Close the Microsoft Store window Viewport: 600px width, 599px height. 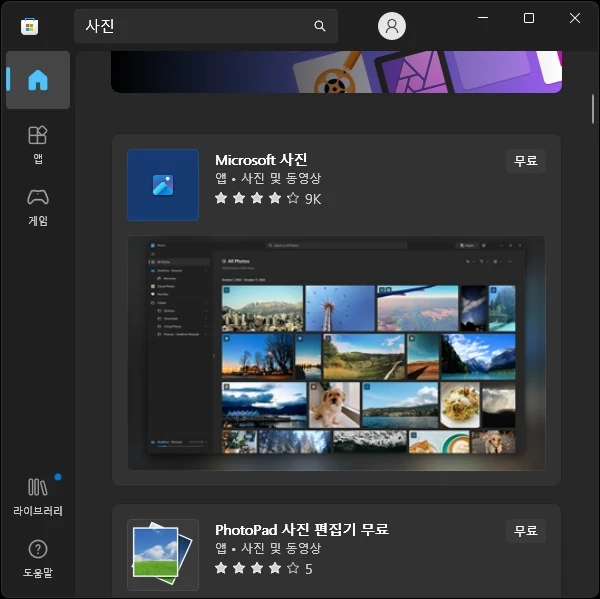coord(575,18)
